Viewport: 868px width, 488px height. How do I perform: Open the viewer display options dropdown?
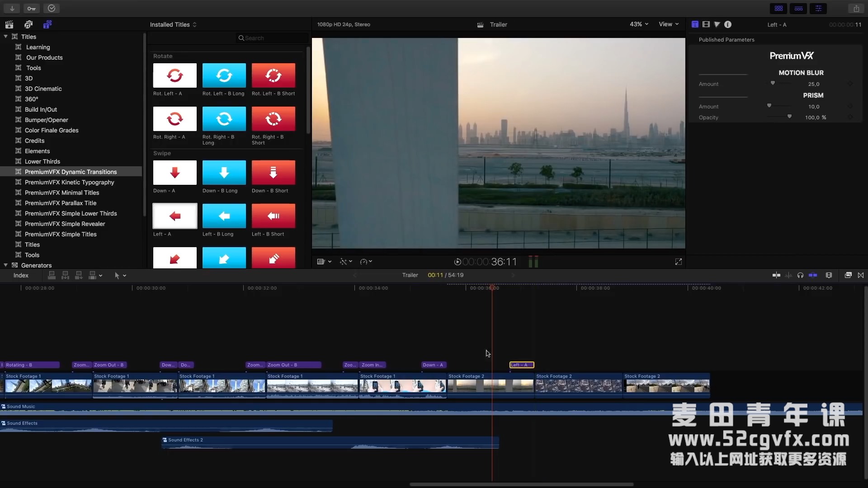pyautogui.click(x=324, y=262)
